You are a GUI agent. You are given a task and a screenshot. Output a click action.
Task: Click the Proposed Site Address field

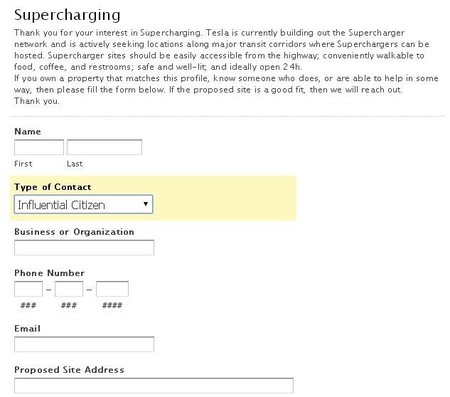pyautogui.click(x=154, y=386)
